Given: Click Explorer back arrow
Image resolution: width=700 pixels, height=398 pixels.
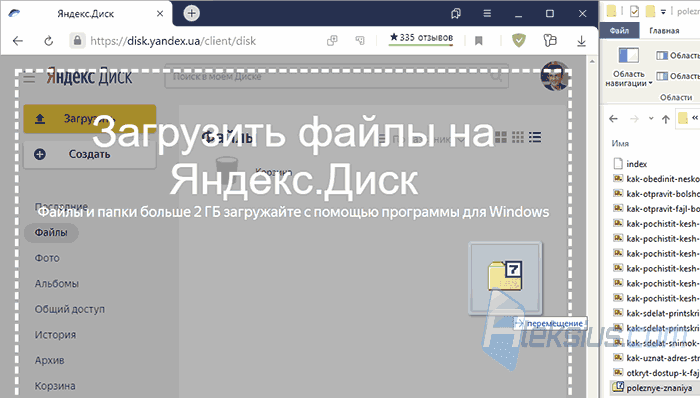Looking at the screenshot, I should point(613,119).
